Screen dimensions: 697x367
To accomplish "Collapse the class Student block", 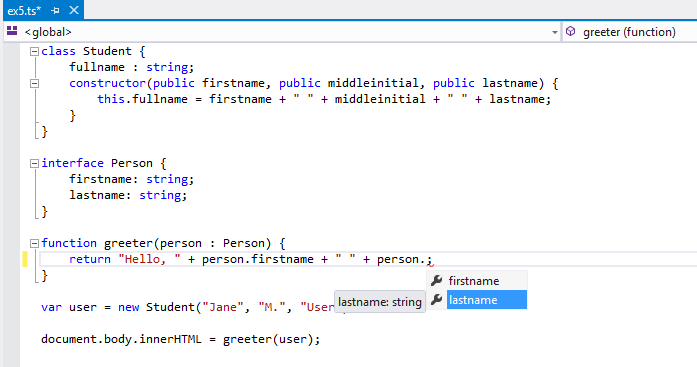I will [x=34, y=52].
